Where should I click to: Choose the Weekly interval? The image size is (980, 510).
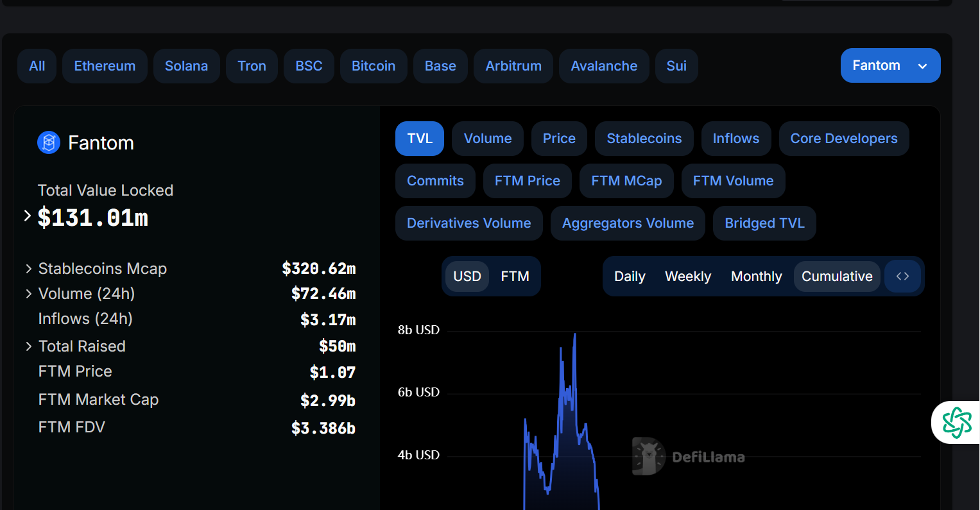point(688,276)
